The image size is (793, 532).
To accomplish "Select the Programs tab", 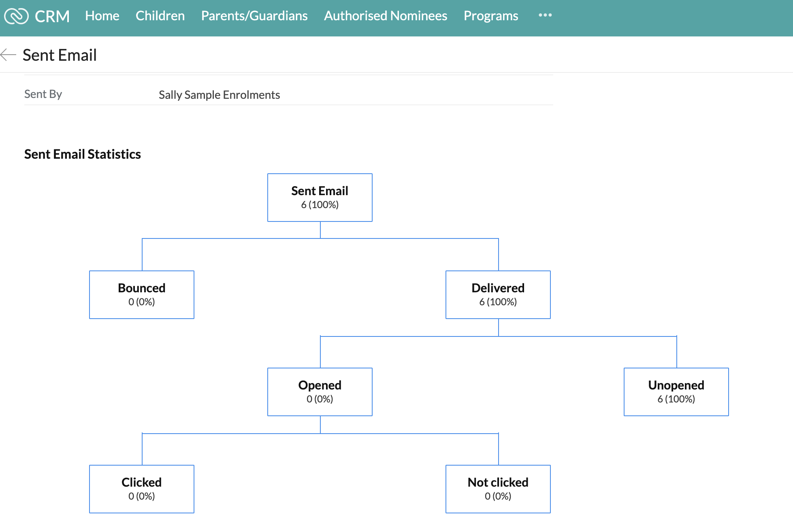I will pyautogui.click(x=491, y=16).
